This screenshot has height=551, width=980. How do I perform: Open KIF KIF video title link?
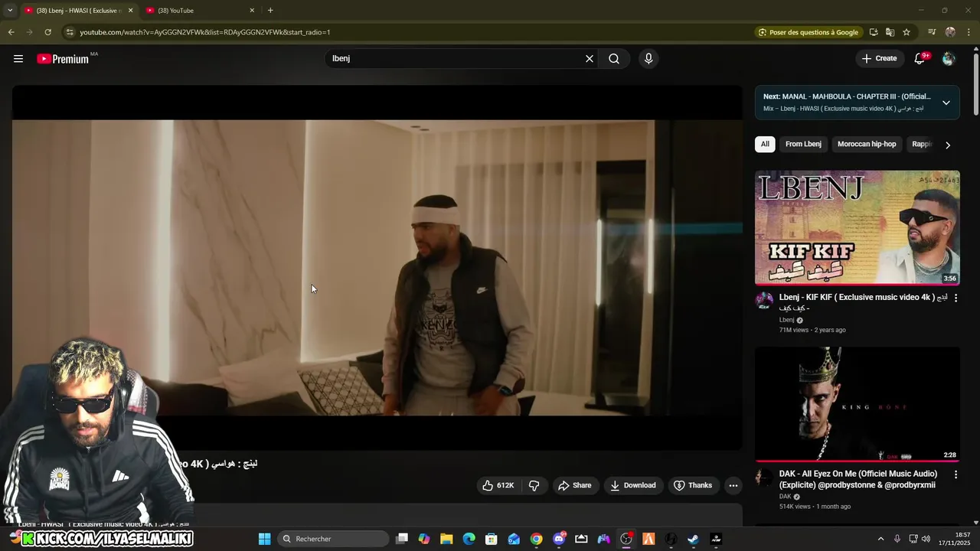(863, 302)
